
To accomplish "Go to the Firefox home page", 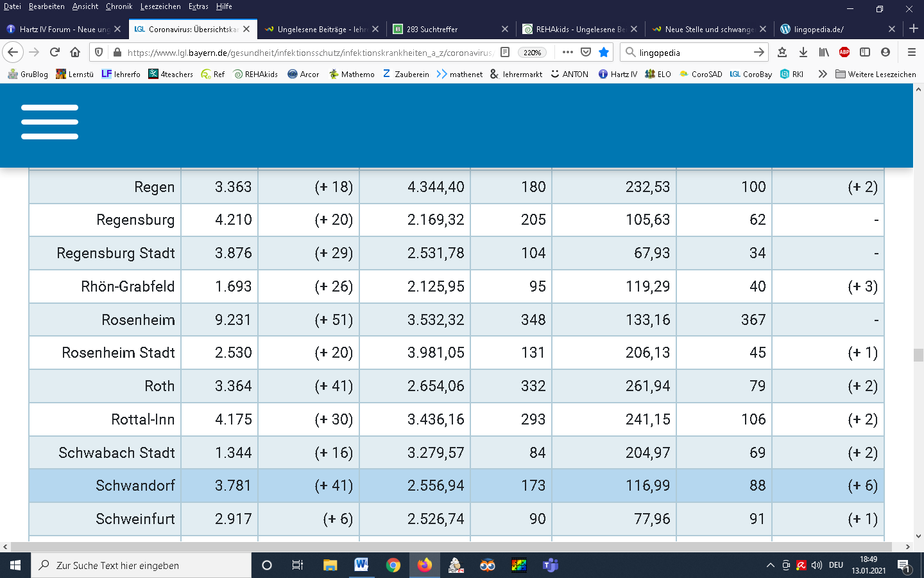I will 75,52.
